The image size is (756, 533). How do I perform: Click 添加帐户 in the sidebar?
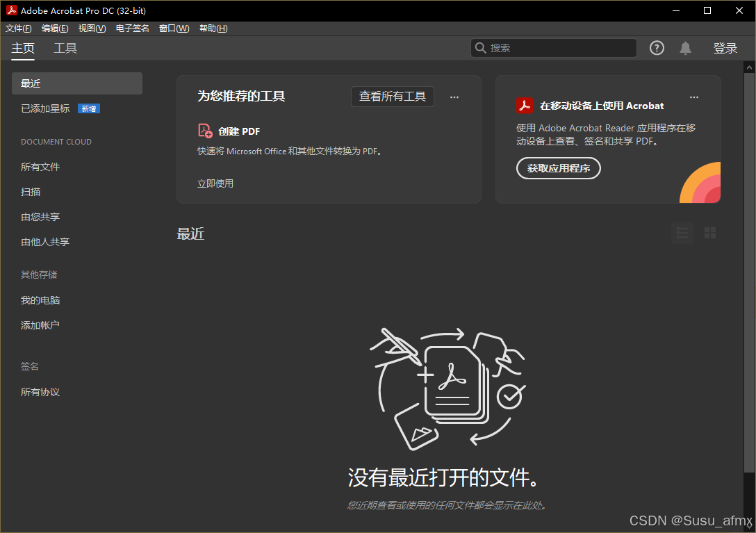coord(40,326)
